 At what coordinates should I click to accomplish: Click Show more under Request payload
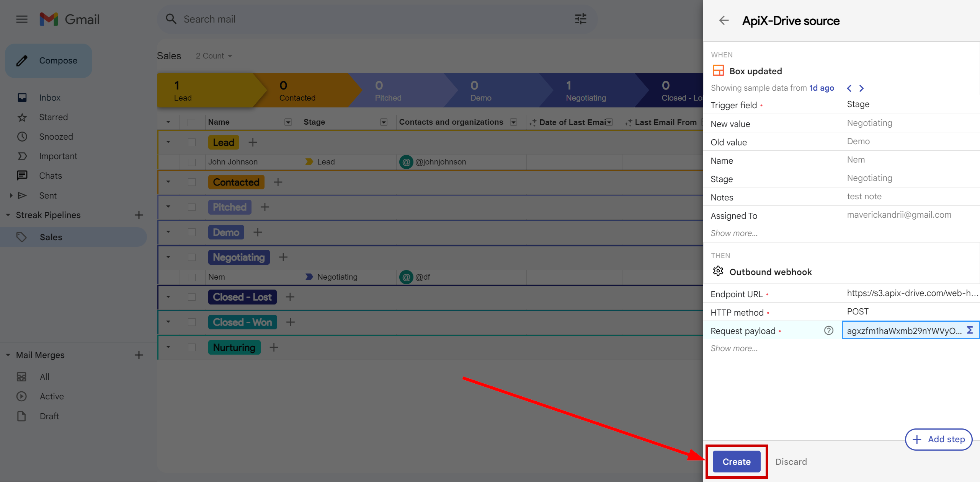tap(734, 348)
